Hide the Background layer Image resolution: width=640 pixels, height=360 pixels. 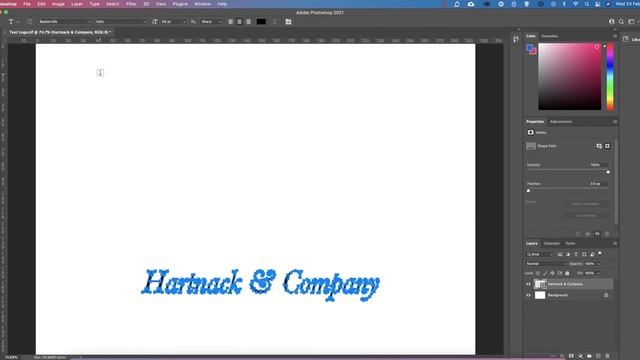click(x=529, y=295)
